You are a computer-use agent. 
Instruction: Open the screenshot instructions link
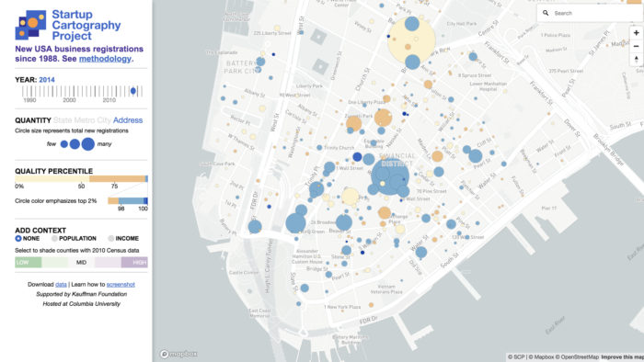pyautogui.click(x=121, y=284)
